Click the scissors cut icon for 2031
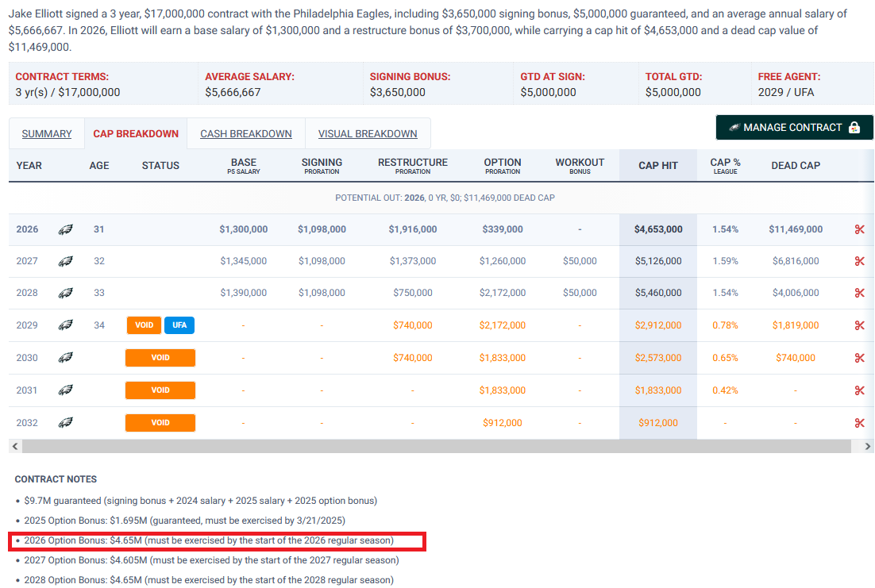 (x=859, y=390)
